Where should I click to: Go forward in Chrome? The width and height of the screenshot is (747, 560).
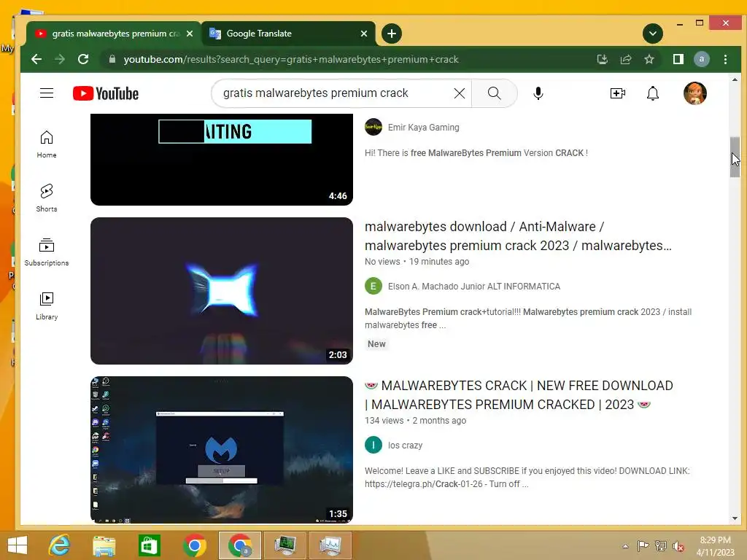60,59
